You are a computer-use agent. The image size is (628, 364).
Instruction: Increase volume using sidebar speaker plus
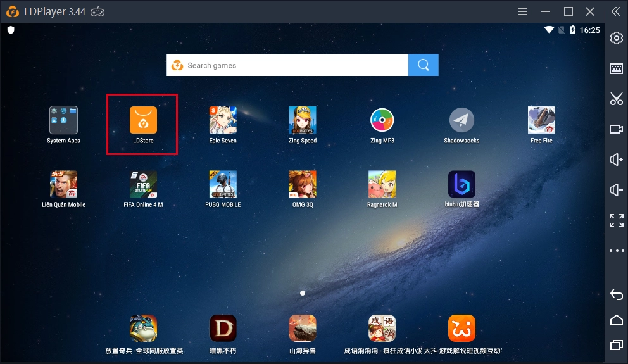point(616,160)
